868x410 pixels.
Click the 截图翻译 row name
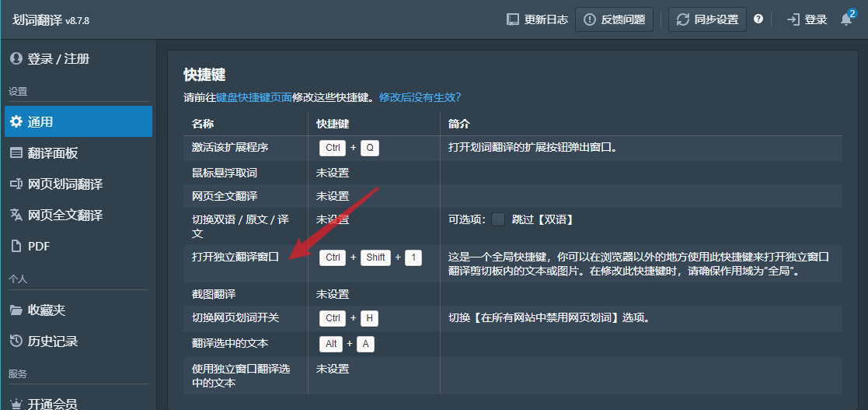[214, 294]
